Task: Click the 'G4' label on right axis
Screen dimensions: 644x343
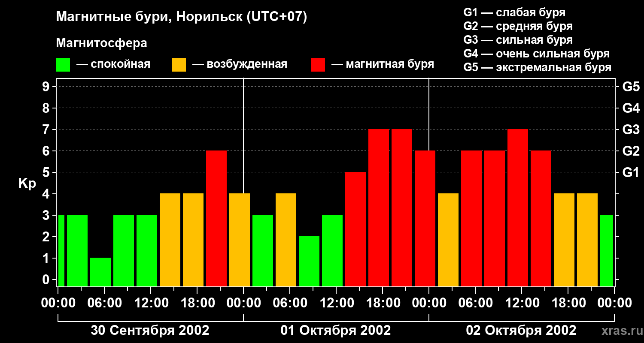Action: pyautogui.click(x=631, y=108)
